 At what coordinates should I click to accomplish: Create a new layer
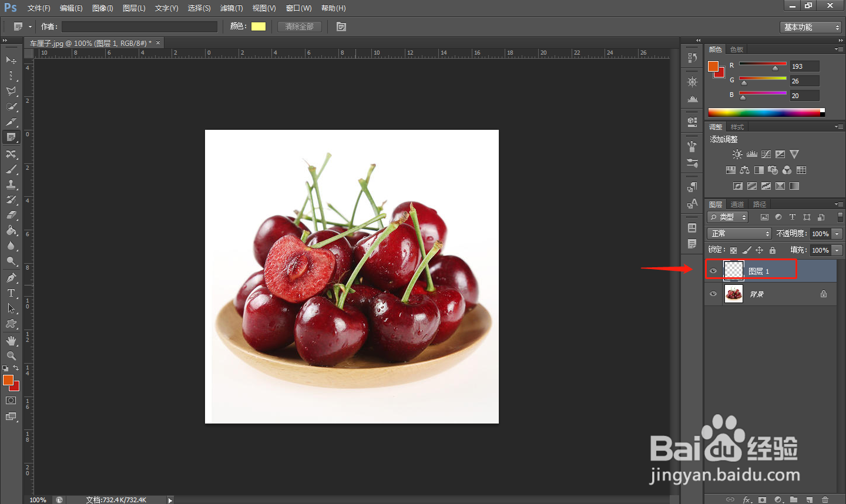[810, 500]
